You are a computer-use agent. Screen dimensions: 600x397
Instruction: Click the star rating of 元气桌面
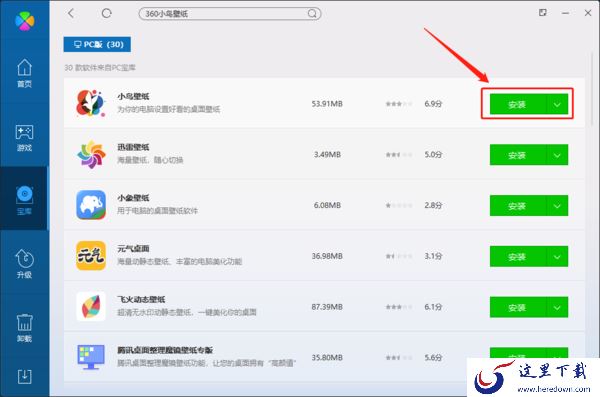pos(399,256)
